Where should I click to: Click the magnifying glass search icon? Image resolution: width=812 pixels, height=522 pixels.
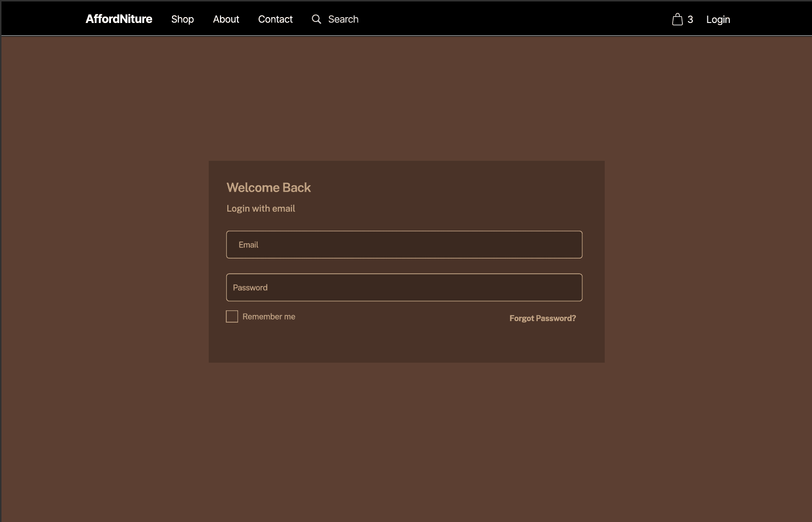coord(316,19)
